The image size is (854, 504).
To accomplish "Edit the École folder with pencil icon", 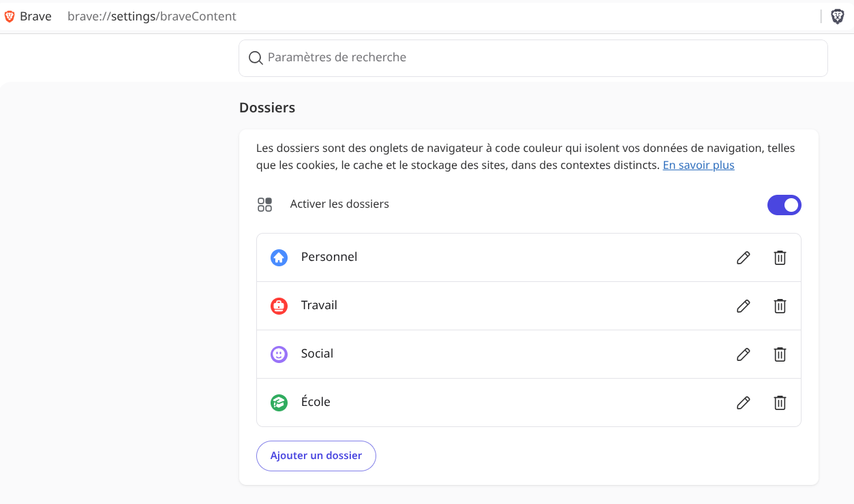I will pyautogui.click(x=744, y=403).
